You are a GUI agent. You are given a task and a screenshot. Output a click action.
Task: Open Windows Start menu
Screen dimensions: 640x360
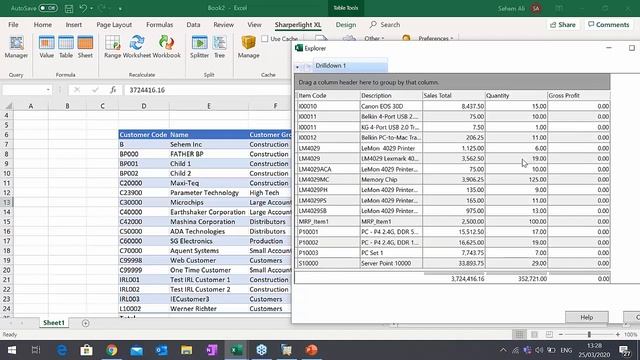(x=12, y=350)
